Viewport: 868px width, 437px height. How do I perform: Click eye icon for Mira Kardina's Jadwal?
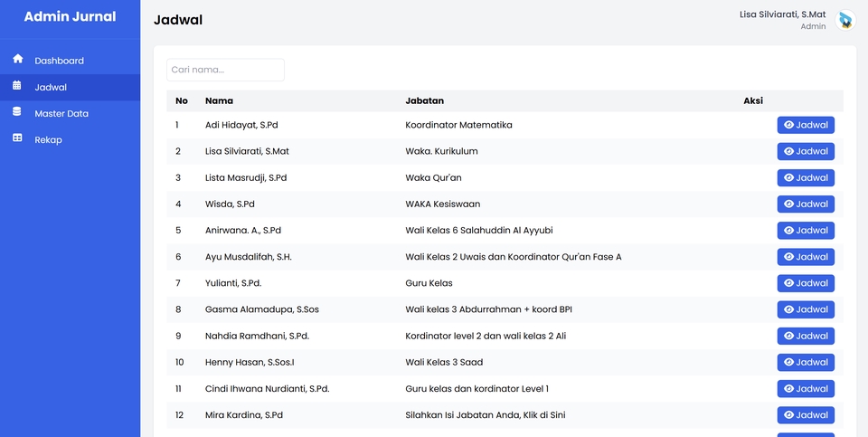coord(788,415)
